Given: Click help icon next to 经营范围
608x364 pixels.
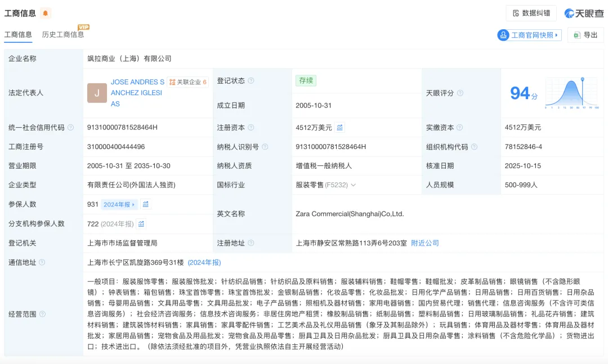Looking at the screenshot, I should 42,314.
